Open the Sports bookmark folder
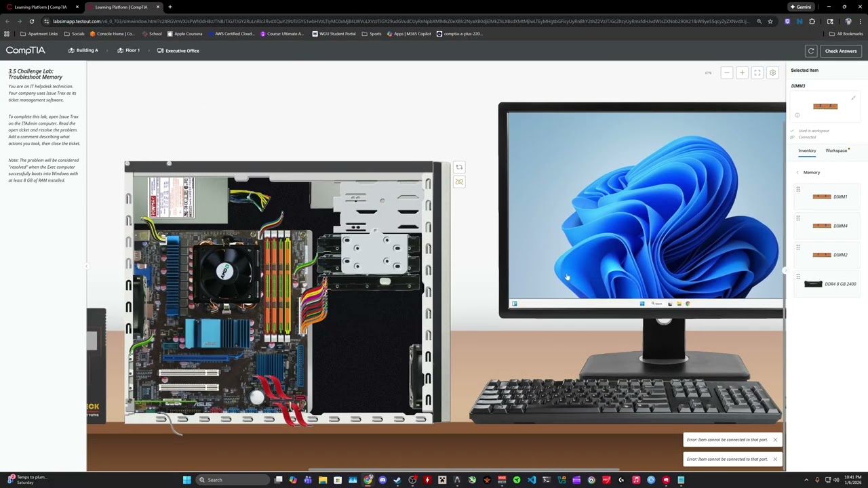Screen dimensions: 868x488 [372, 34]
